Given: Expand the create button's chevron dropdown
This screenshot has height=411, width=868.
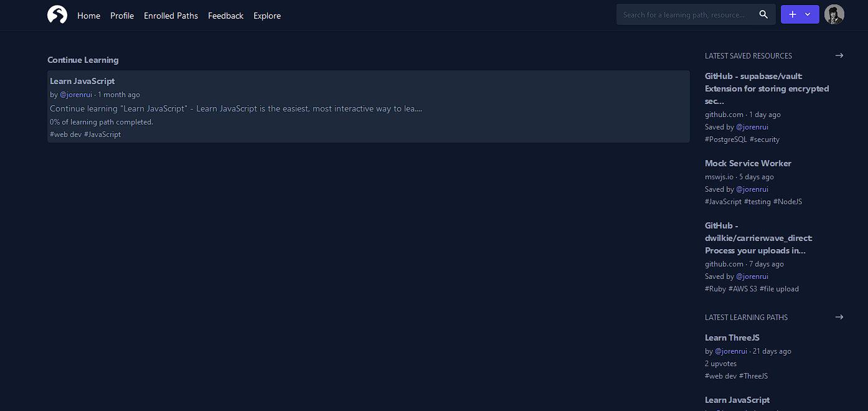Looking at the screenshot, I should 808,14.
